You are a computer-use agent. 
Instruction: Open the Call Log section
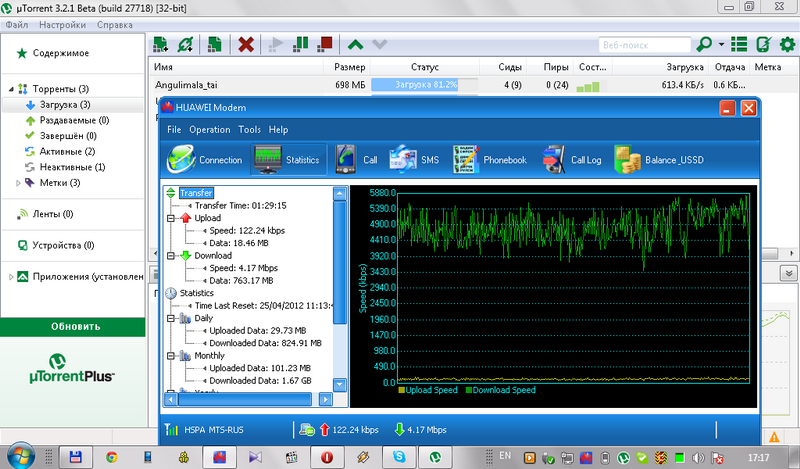(572, 159)
